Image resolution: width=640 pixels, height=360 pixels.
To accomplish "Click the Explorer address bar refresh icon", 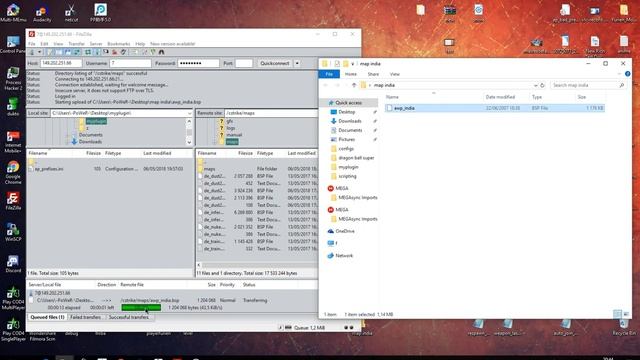I will 542,85.
